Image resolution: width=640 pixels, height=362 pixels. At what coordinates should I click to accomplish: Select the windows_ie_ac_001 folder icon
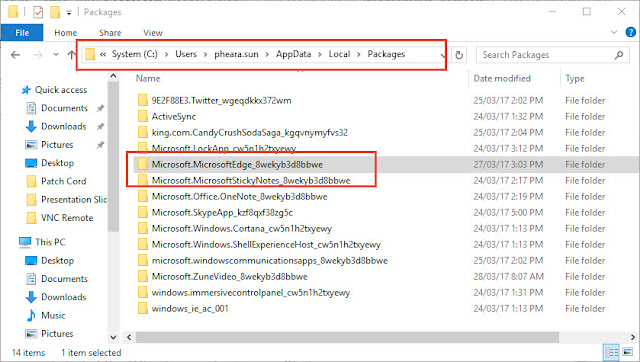point(142,309)
